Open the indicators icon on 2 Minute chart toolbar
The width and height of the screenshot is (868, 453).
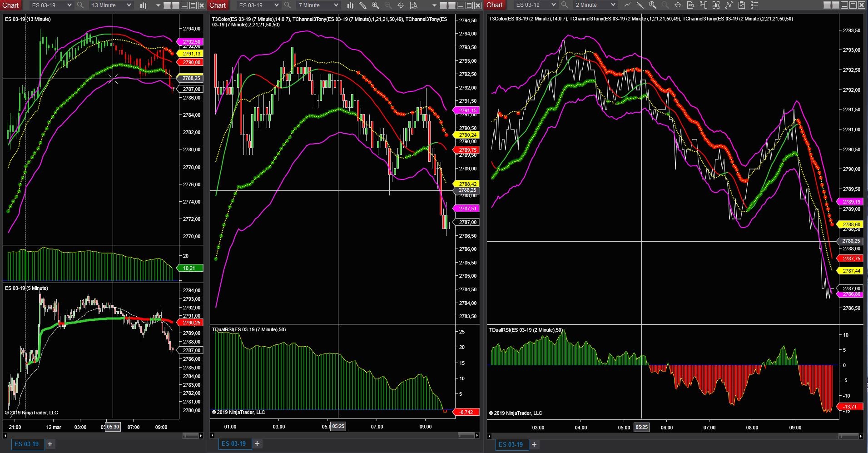tap(716, 5)
